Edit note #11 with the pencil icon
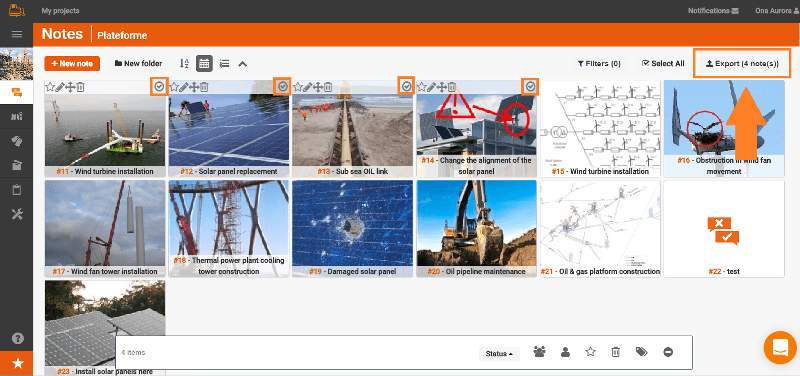800x376 pixels. 60,87
